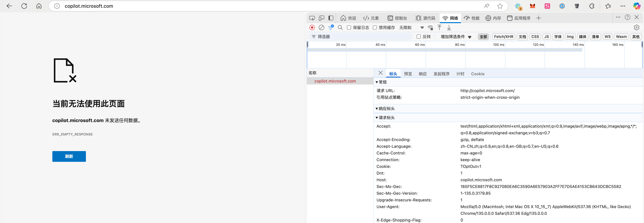Collapse the 常规 section
Viewport: 644px width, 223px height.
[381, 82]
